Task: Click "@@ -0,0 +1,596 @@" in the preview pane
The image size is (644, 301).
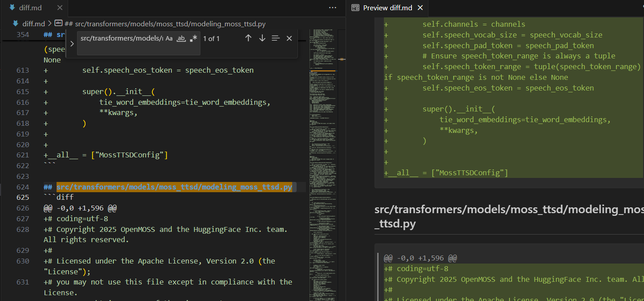Action: (x=420, y=258)
